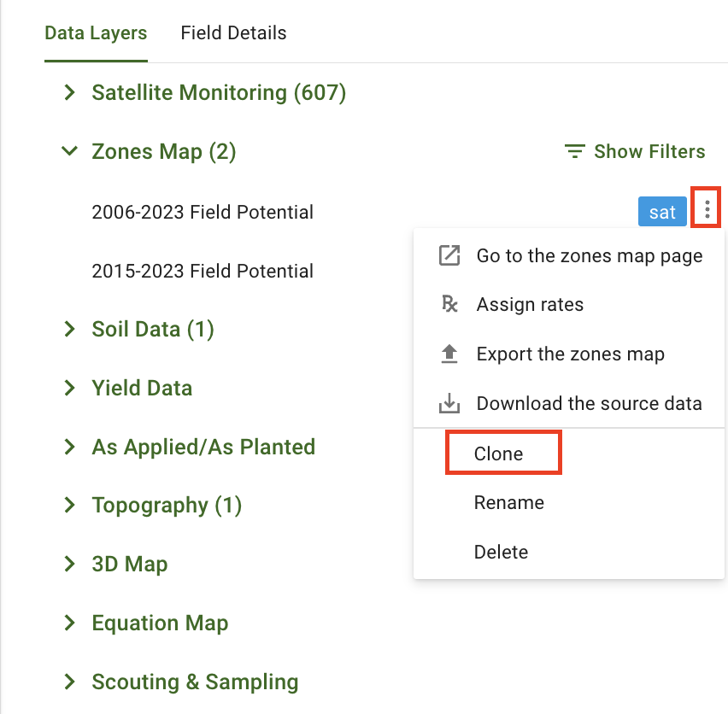Click the open-in-new icon for zones map page

point(449,255)
